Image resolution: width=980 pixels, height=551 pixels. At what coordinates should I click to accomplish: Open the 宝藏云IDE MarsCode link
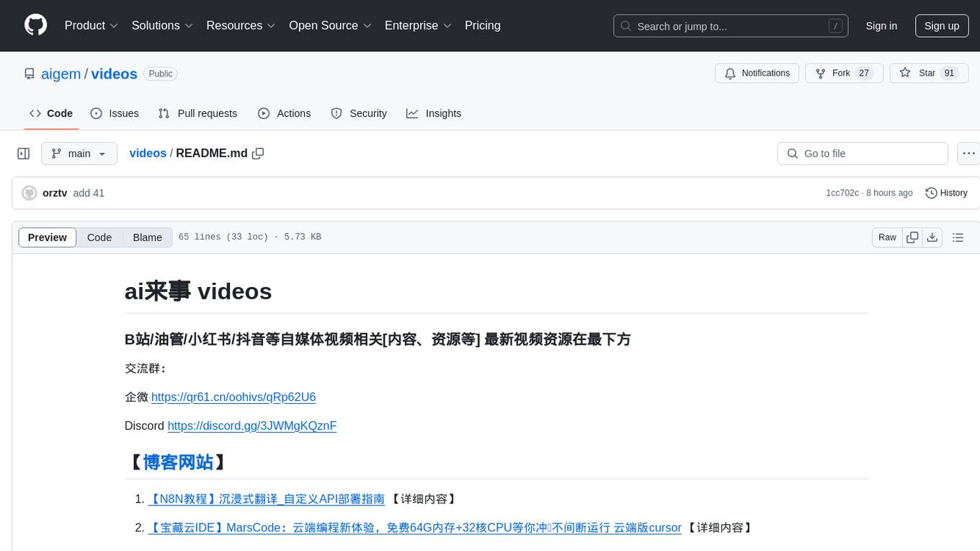[x=414, y=527]
